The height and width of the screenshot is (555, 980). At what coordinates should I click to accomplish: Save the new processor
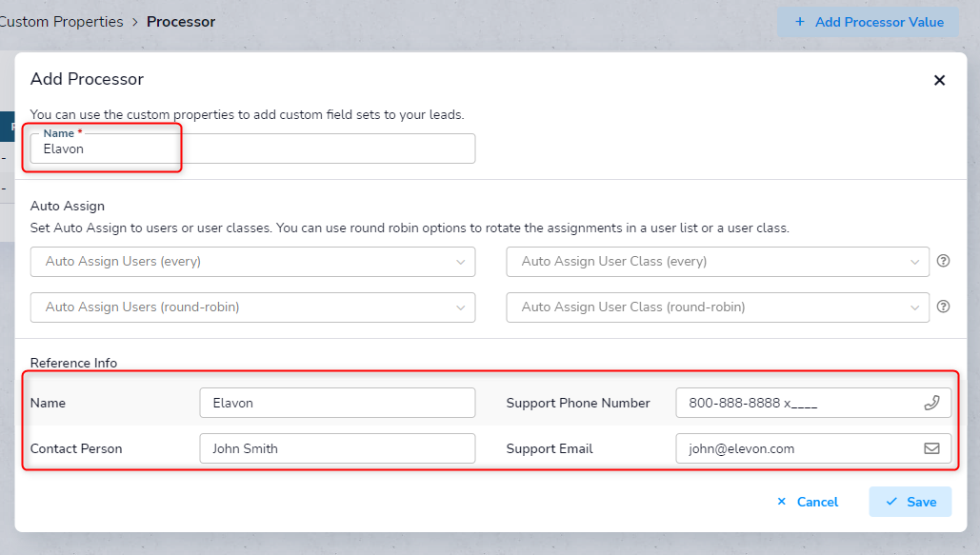[910, 502]
